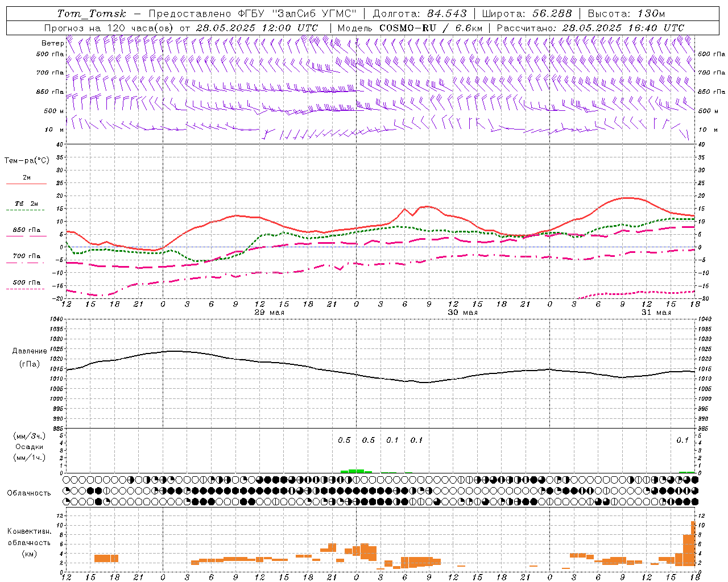
Task: Click the tallest orange convective bar at chart end
Action: [693, 543]
